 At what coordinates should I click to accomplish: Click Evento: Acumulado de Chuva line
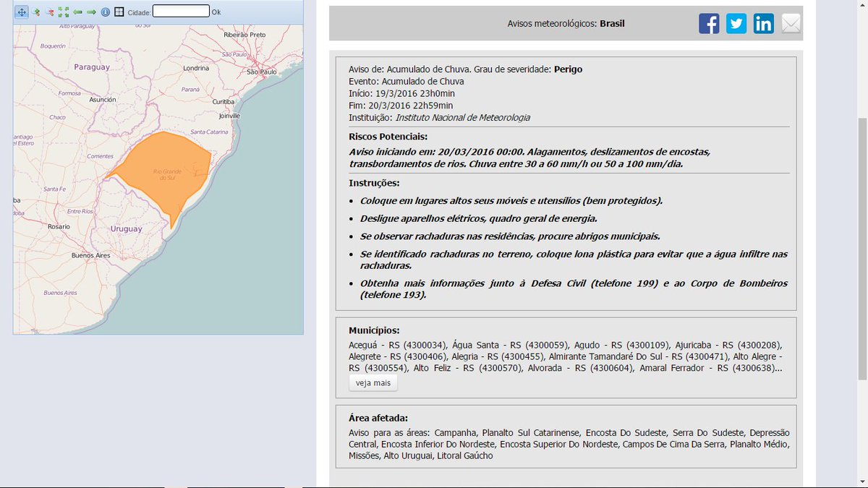click(407, 82)
